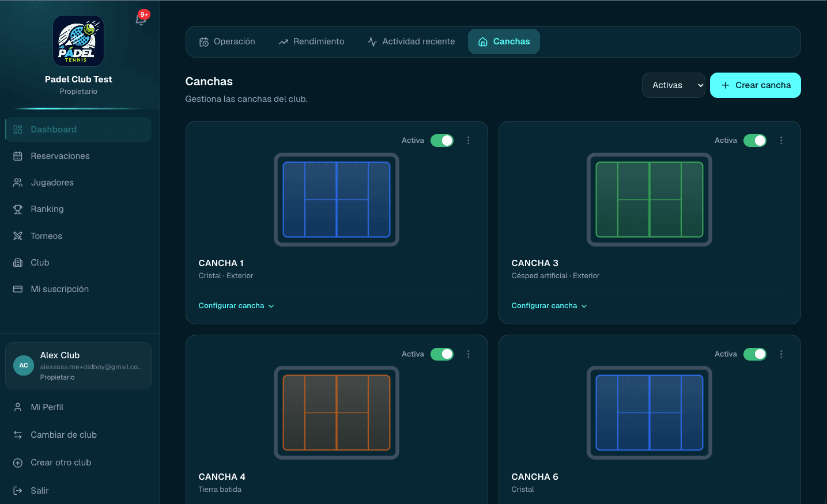This screenshot has width=827, height=504.
Task: Click the CANCHA 6 title text
Action: [535, 477]
